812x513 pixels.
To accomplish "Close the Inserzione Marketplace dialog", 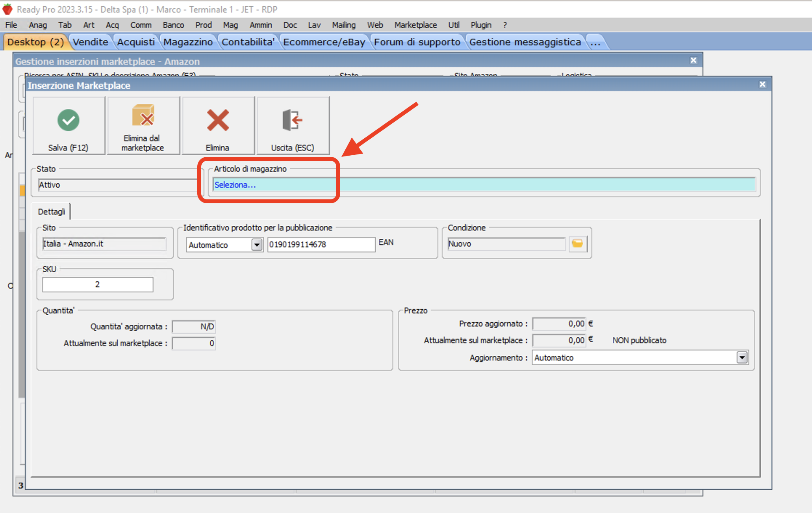I will (762, 84).
